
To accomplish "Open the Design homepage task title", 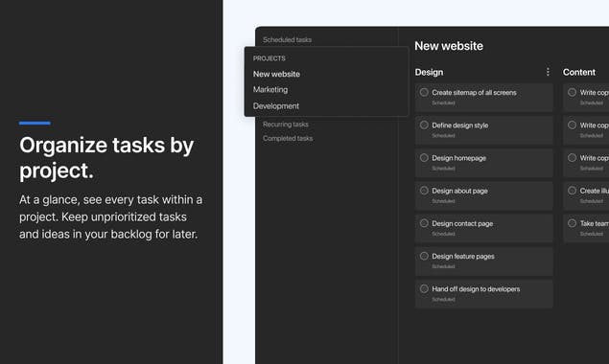I will [458, 158].
